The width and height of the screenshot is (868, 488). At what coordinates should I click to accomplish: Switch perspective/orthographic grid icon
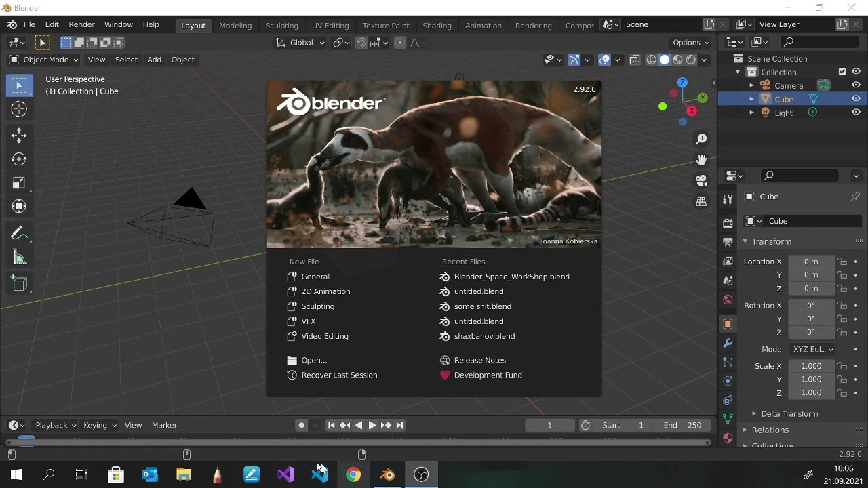point(701,201)
